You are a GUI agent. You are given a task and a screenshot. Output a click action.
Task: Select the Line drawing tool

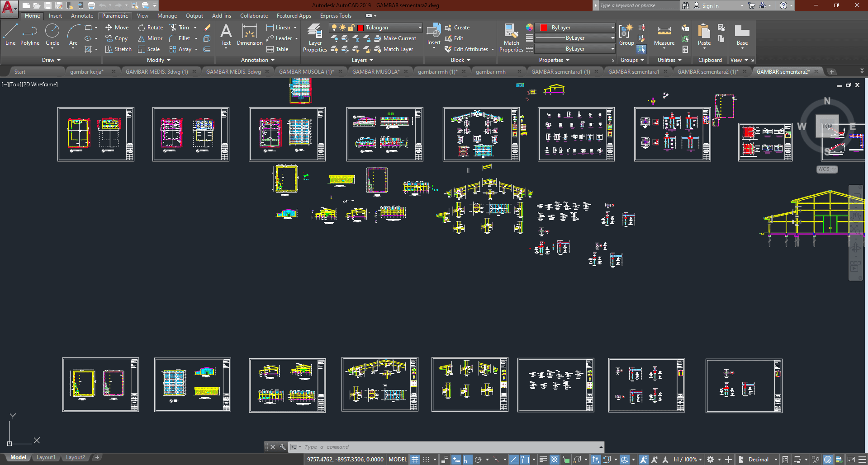(x=10, y=35)
